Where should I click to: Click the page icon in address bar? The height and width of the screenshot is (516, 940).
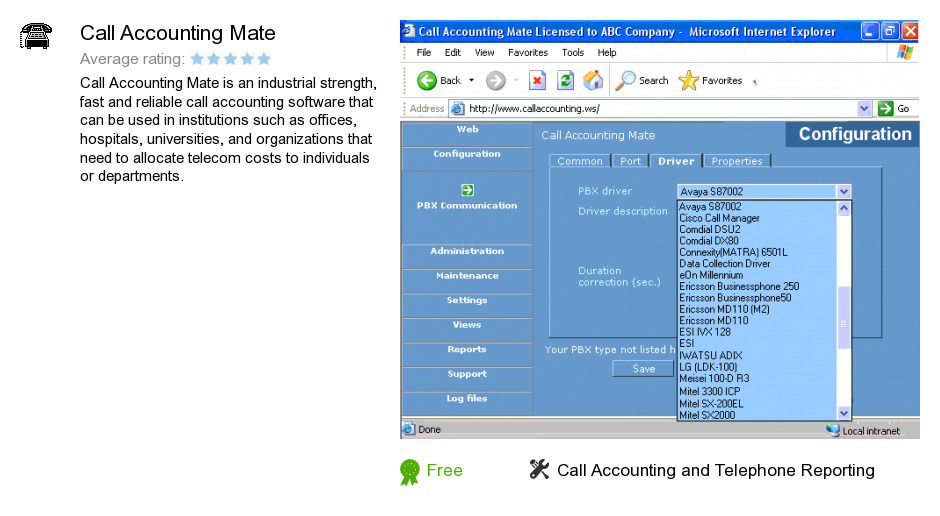pos(457,108)
